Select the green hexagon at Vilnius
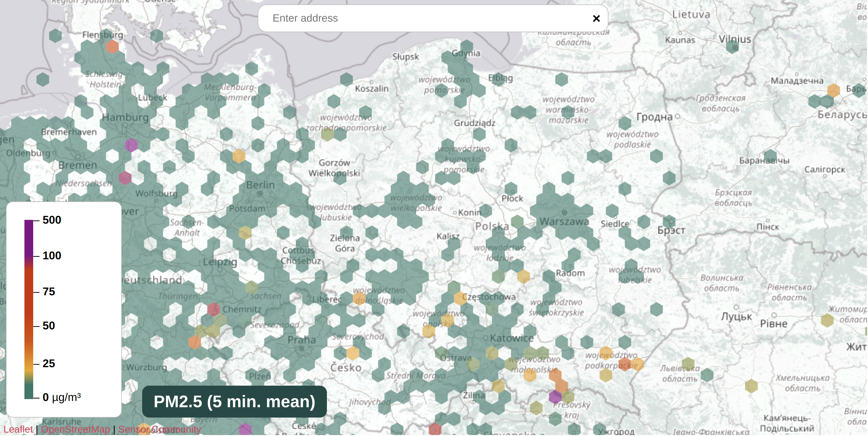The image size is (868, 436). click(732, 47)
